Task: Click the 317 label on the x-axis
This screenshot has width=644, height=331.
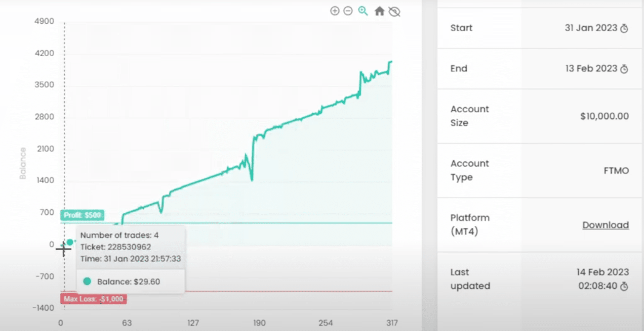Action: pos(392,323)
